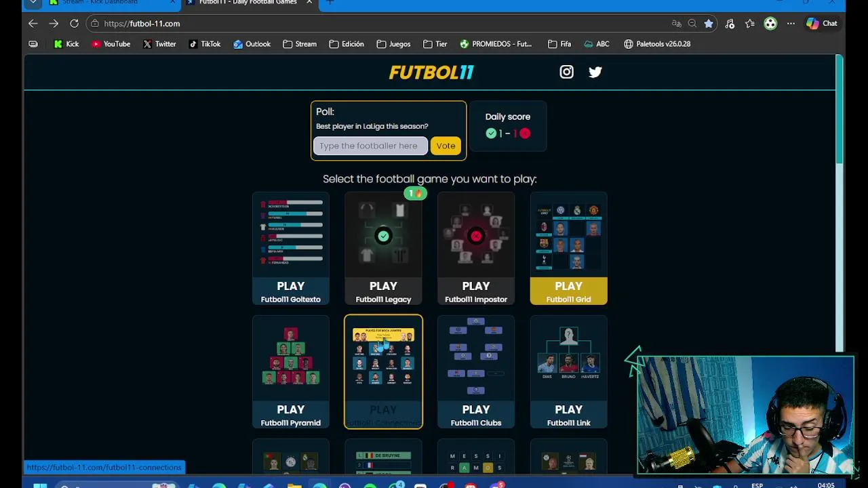Open the zoom magnifier icon in address bar

click(x=692, y=23)
